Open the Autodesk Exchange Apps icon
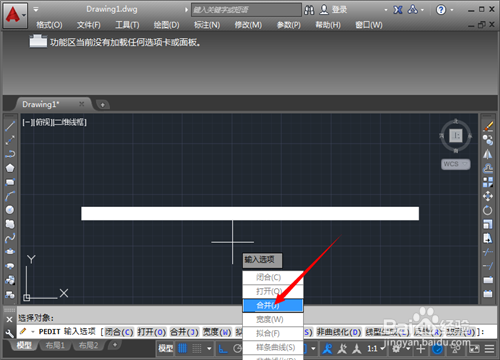This screenshot has width=500, height=360. coord(398,10)
